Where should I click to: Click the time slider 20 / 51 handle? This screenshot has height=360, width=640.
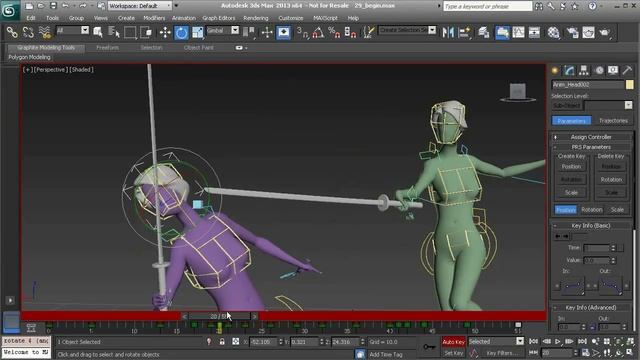pyautogui.click(x=220, y=316)
